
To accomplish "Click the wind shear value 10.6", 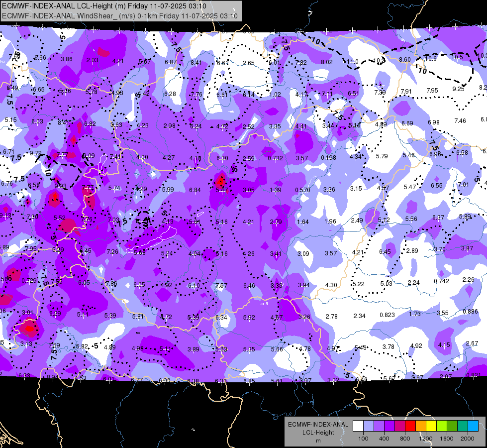I will [x=431, y=58].
